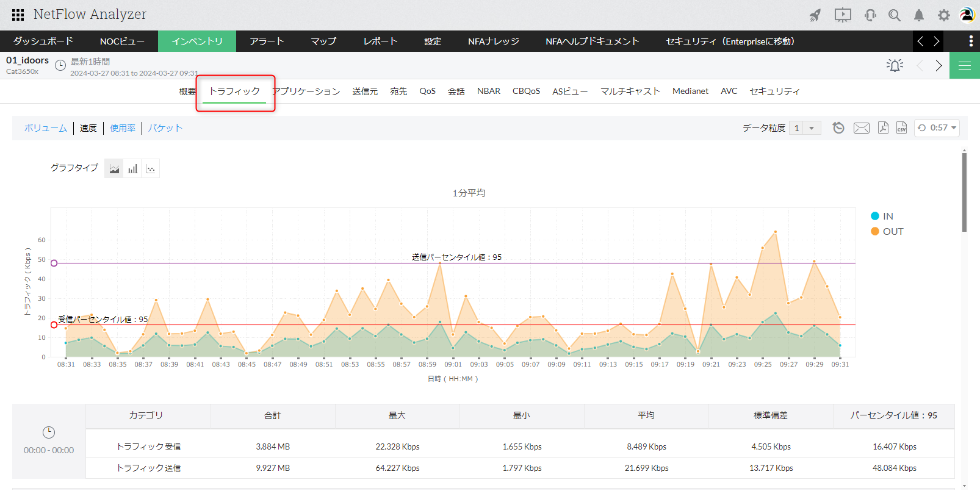
Task: Open the alarm bell icon for this interface
Action: (x=895, y=65)
